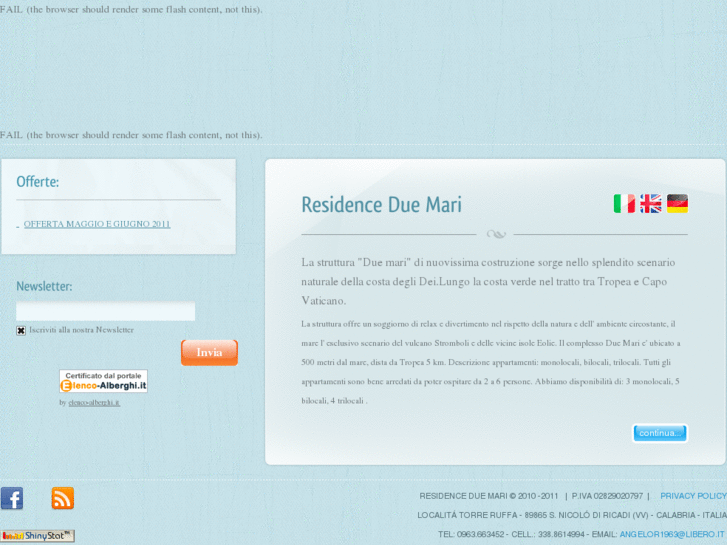727x545 pixels.
Task: Toggle the Iscriviti alla nostra Newsletter checkbox
Action: (21, 330)
